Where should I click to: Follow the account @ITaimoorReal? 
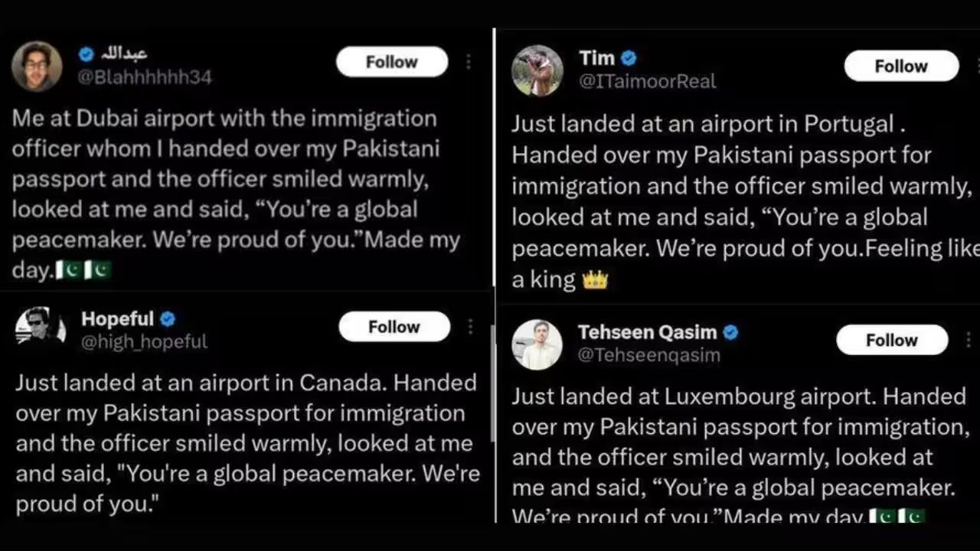[900, 66]
